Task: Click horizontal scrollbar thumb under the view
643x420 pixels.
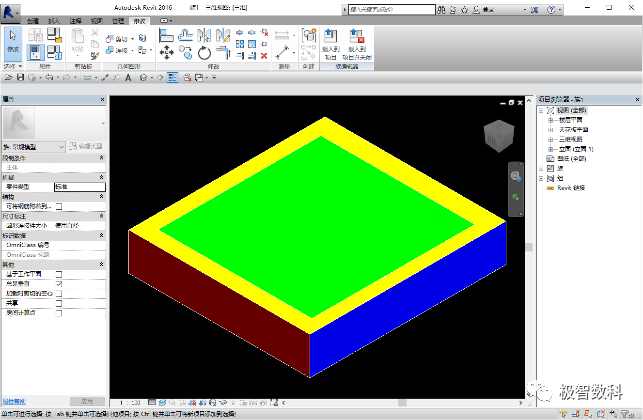Action: pos(402,403)
